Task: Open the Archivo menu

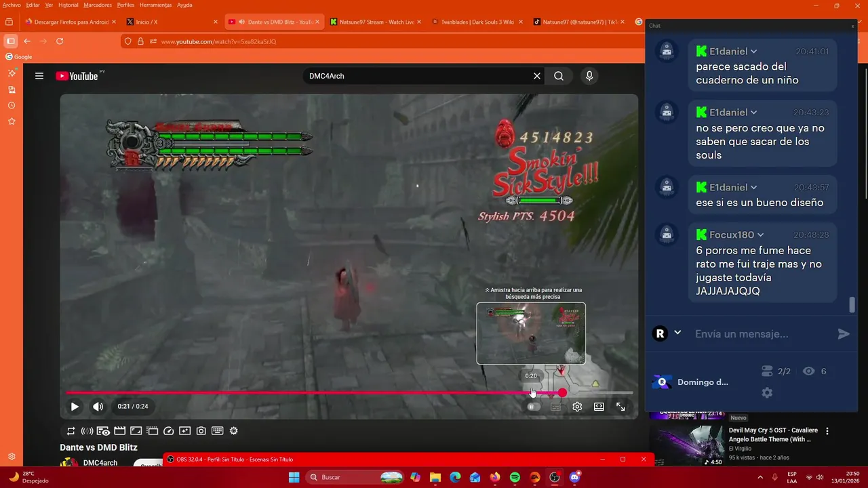Action: (12, 5)
